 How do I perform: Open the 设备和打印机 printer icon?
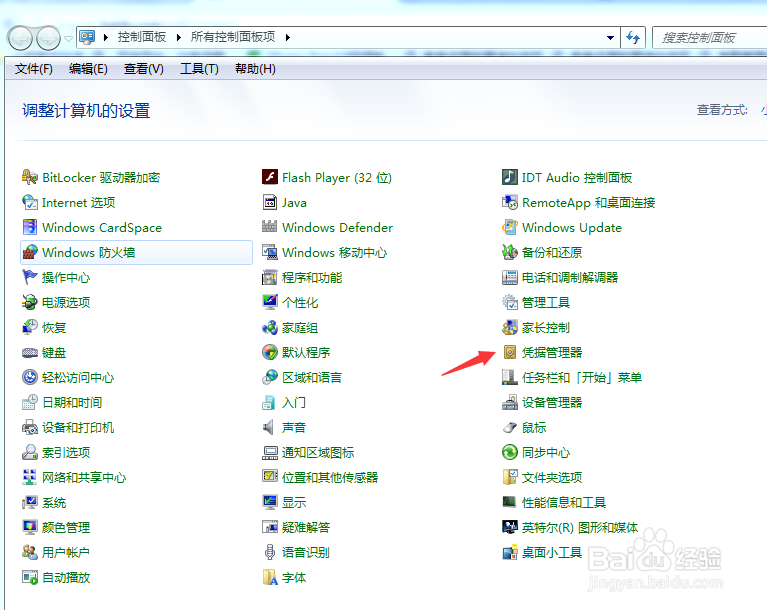pos(30,427)
